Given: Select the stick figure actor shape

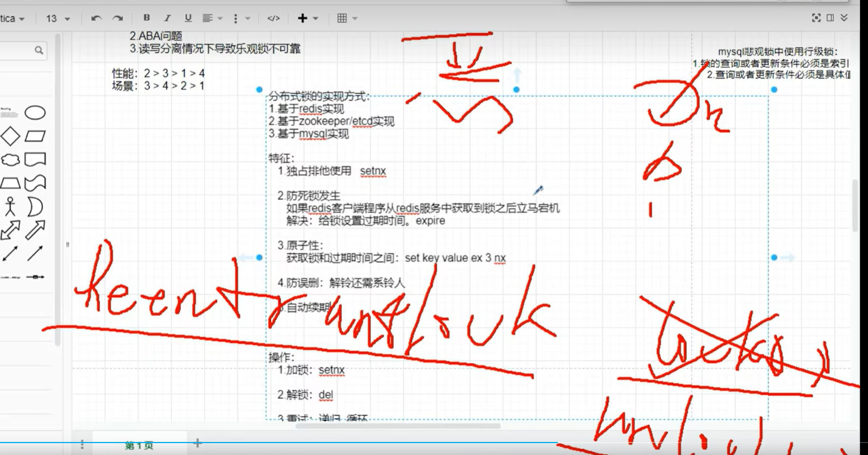Looking at the screenshot, I should coord(9,207).
